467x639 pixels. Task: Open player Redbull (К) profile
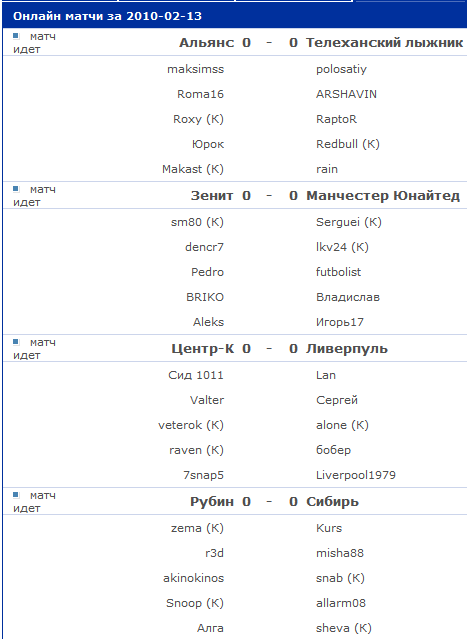tap(348, 144)
